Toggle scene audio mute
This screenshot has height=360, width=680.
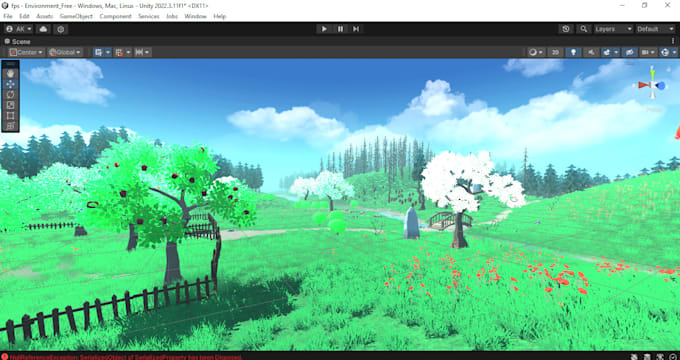click(591, 52)
